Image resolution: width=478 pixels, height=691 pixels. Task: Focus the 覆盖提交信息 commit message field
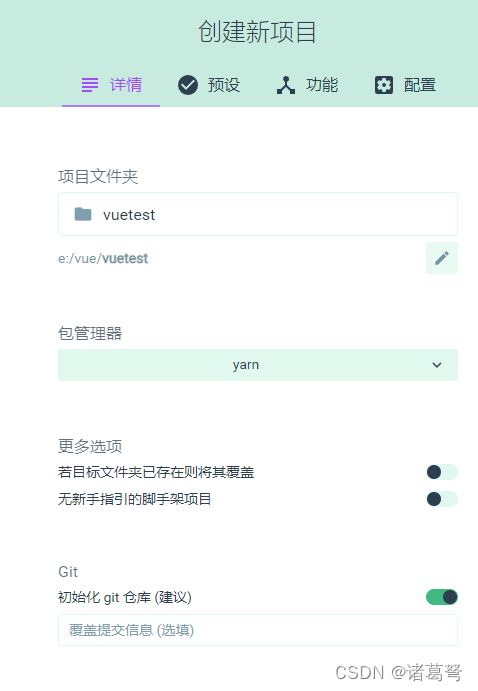click(x=258, y=630)
